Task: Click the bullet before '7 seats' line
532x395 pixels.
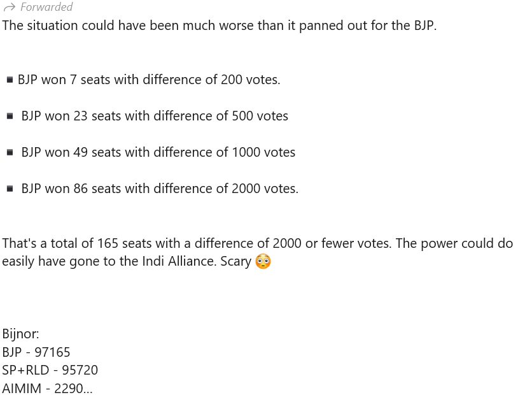Action: pyautogui.click(x=10, y=80)
